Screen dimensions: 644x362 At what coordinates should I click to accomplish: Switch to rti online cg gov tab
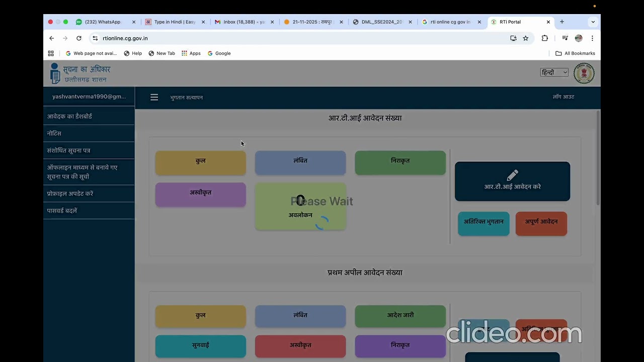click(450, 22)
